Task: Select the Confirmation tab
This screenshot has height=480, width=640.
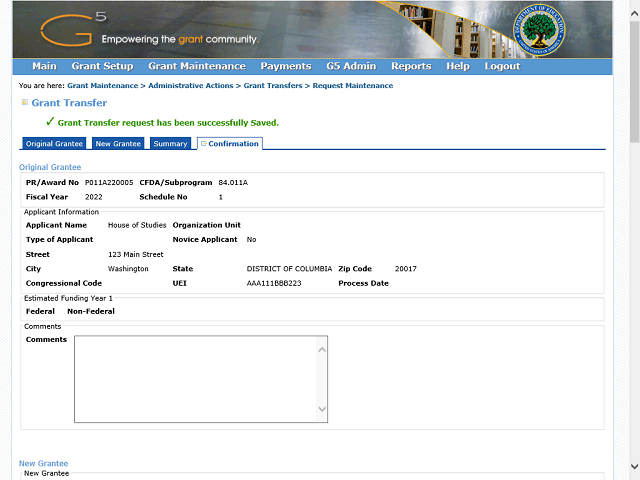Action: 230,144
